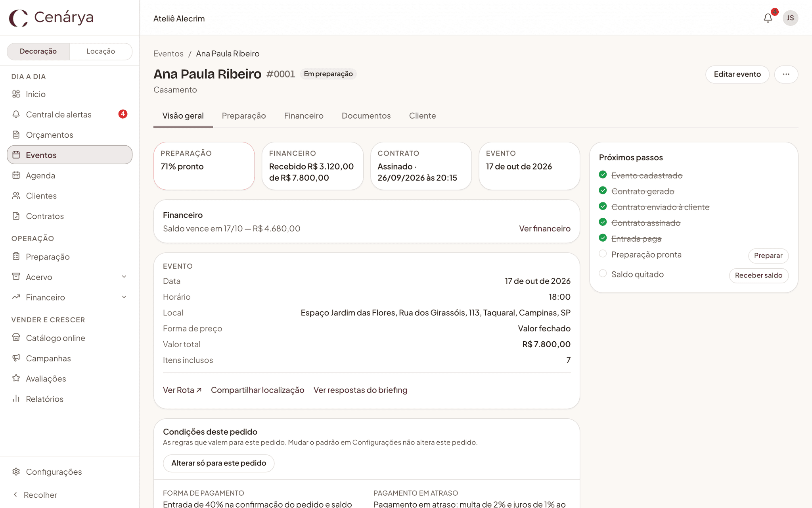The image size is (812, 508).
Task: Click the Central de alertas bell icon
Action: 16,114
